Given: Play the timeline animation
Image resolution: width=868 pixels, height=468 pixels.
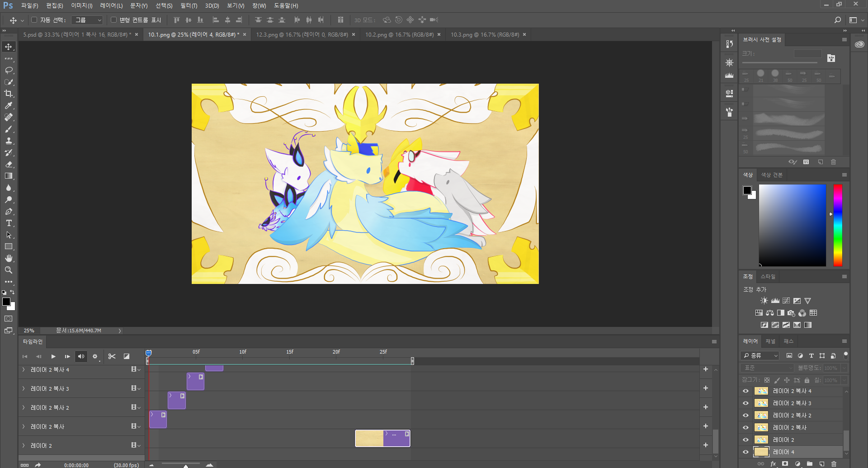Looking at the screenshot, I should tap(53, 356).
